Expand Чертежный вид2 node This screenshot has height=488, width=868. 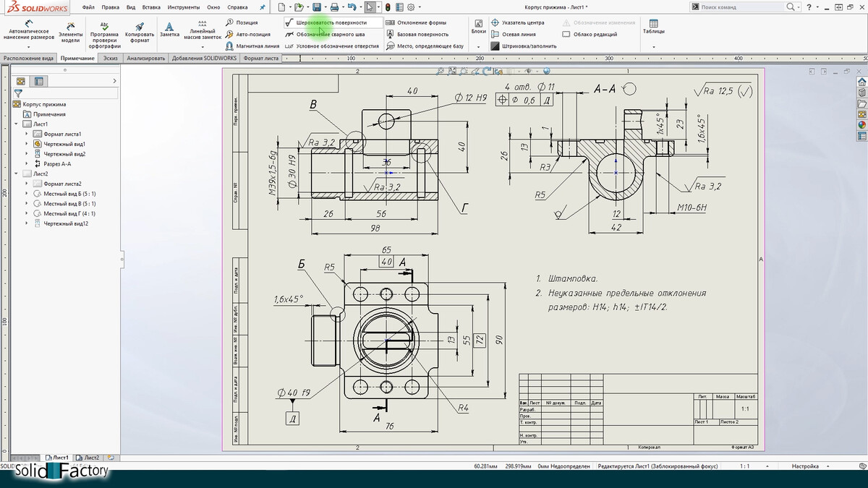27,154
